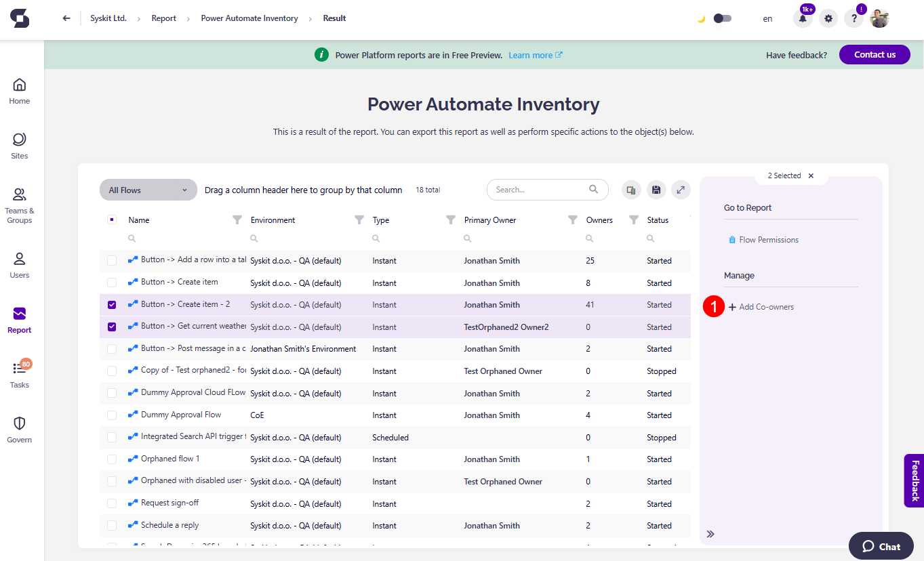Image resolution: width=924 pixels, height=561 pixels.
Task: Navigate to Teams & Groups in the sidebar
Action: (19, 204)
